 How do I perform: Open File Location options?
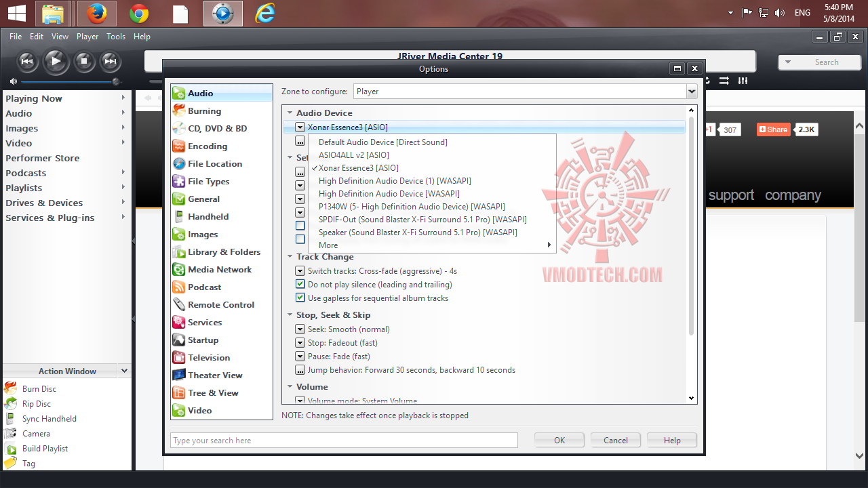click(x=215, y=163)
